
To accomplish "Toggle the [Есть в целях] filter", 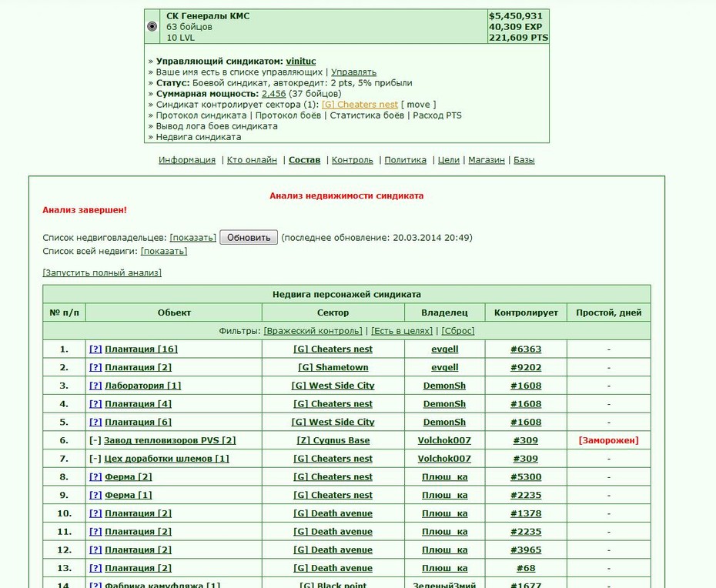I will tap(402, 331).
